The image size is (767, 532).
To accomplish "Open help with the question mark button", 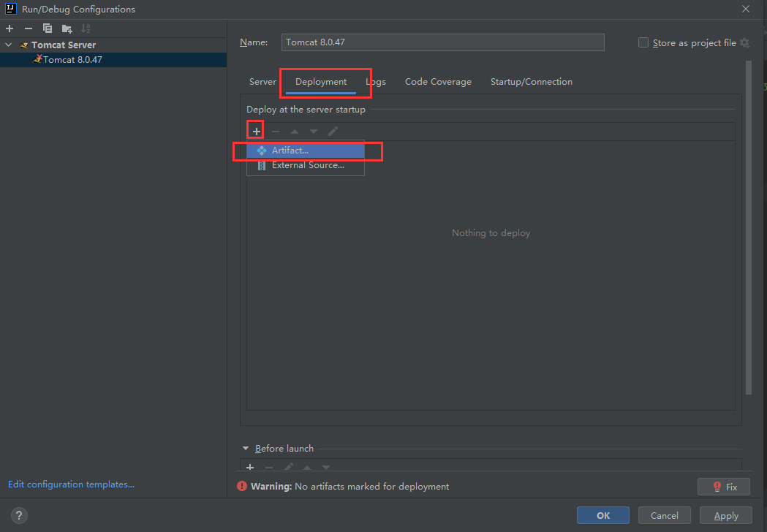I will pyautogui.click(x=19, y=515).
